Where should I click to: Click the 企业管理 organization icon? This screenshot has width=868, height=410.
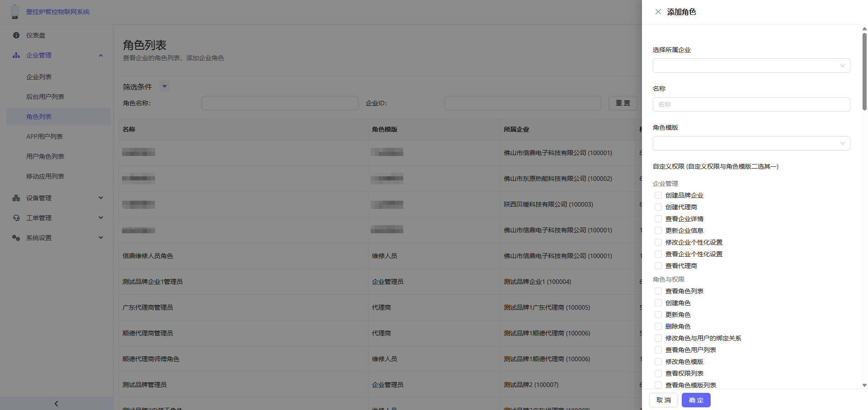[16, 55]
